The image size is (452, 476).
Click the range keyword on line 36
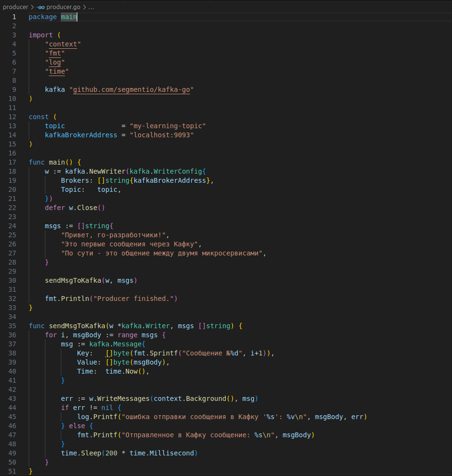128,335
